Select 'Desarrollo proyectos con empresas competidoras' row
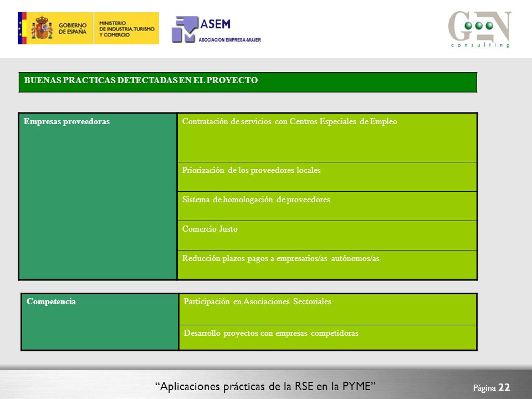Screen dimensions: 532x399 pyautogui.click(x=328, y=338)
